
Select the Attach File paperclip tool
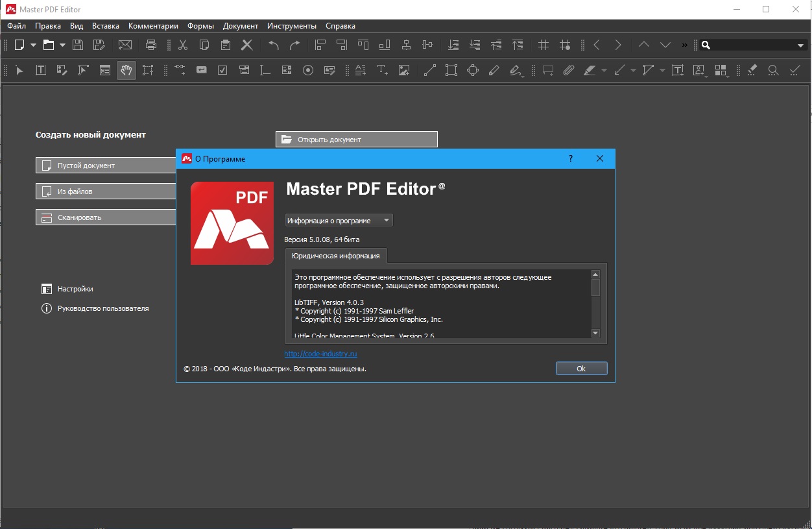[x=569, y=70]
